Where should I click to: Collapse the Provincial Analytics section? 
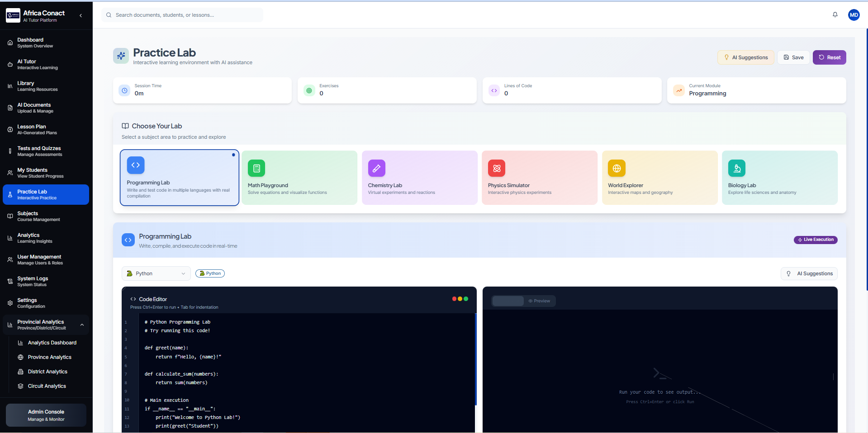(x=82, y=325)
